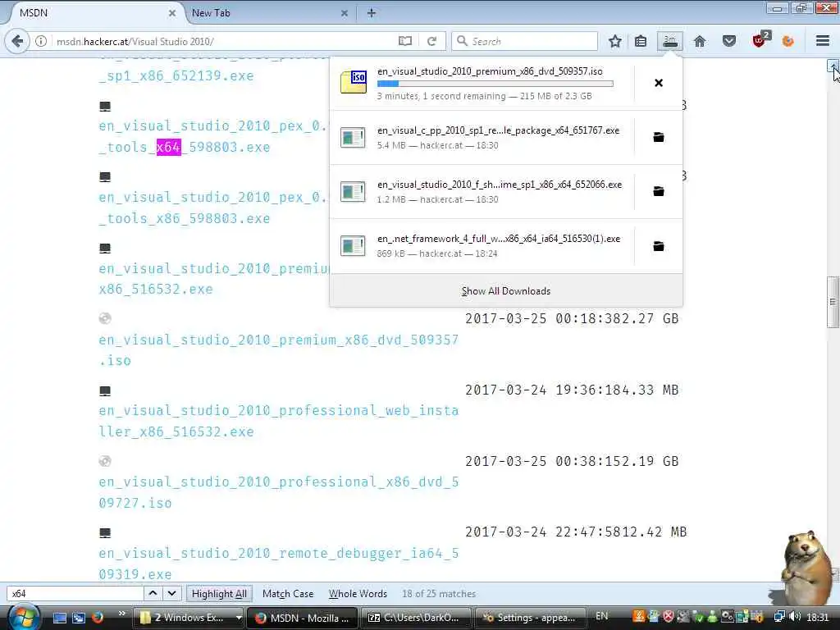
Task: Cancel the premium x86 dvd iso download
Action: (x=659, y=83)
